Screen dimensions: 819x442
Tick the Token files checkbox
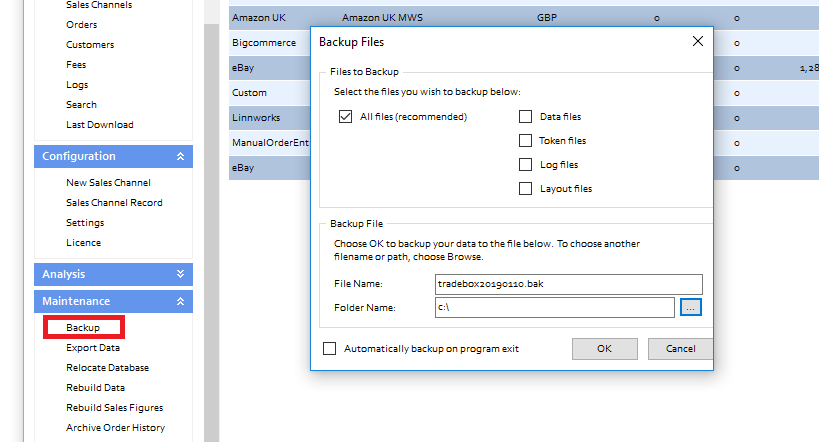(x=525, y=141)
